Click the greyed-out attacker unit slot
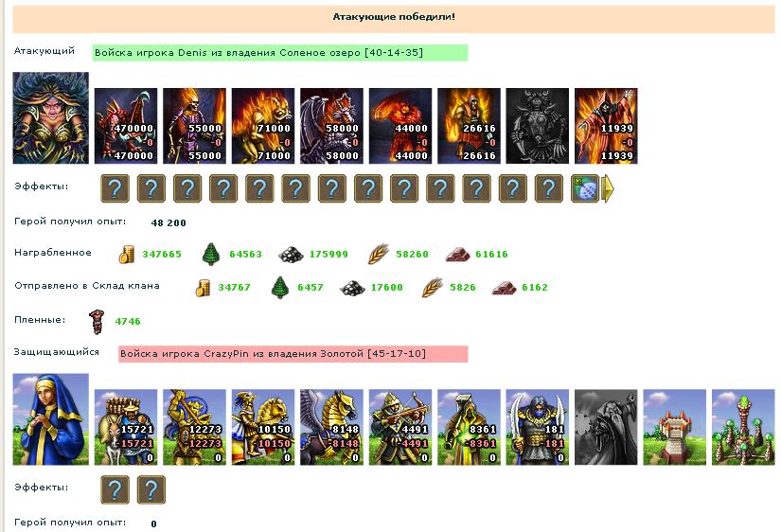 coord(538,126)
